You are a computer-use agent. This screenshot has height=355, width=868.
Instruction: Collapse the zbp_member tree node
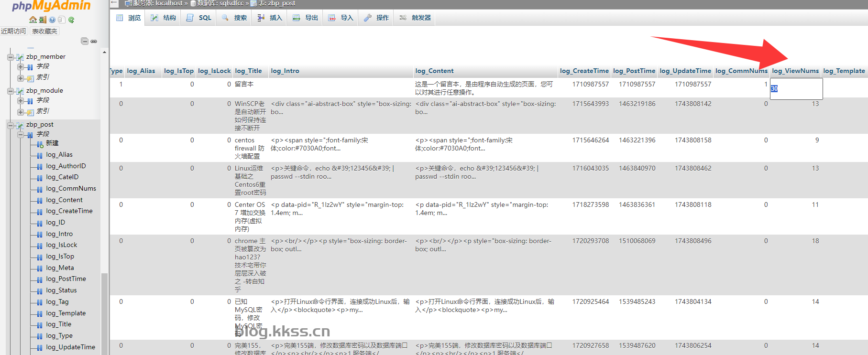11,57
